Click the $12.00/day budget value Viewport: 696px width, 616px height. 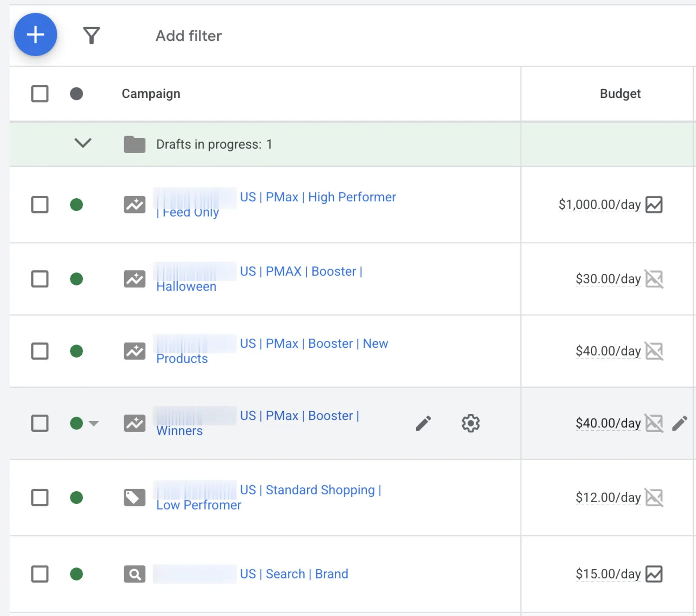[608, 497]
